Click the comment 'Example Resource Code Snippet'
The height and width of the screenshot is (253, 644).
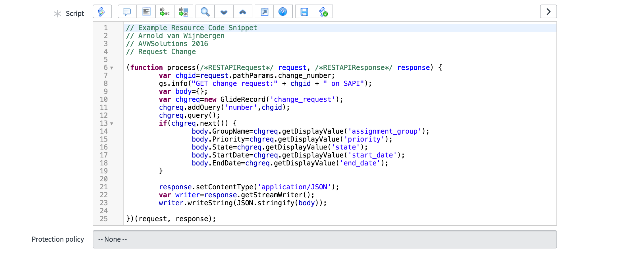coord(198,28)
